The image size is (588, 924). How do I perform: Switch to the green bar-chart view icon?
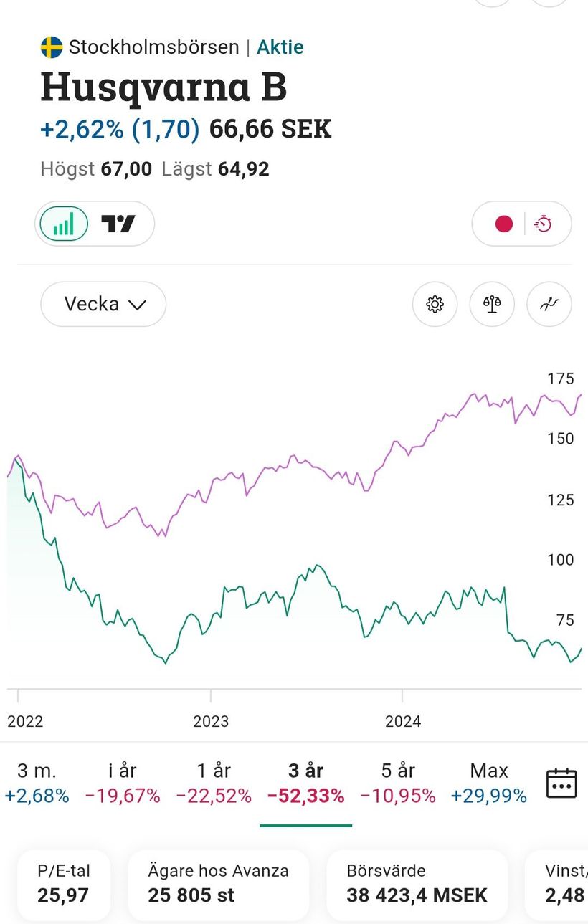point(64,224)
